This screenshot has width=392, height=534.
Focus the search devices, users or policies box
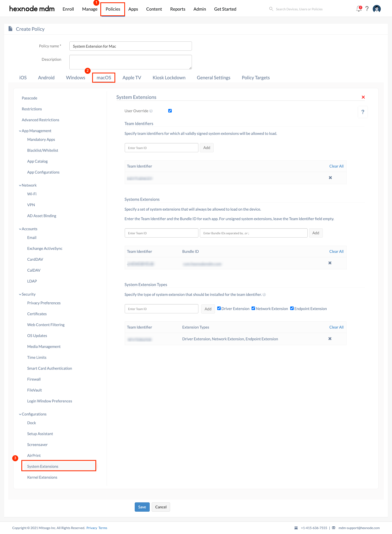299,9
